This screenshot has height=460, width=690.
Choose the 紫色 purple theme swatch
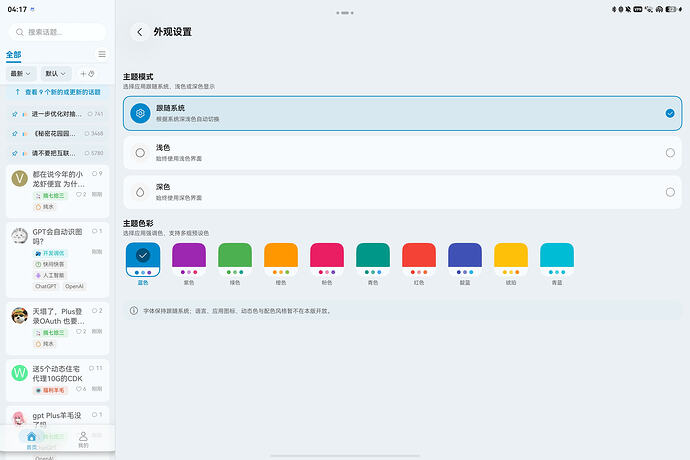[189, 260]
